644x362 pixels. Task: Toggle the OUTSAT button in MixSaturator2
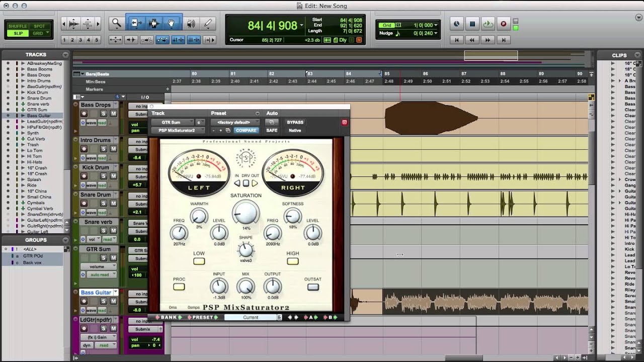point(313,287)
